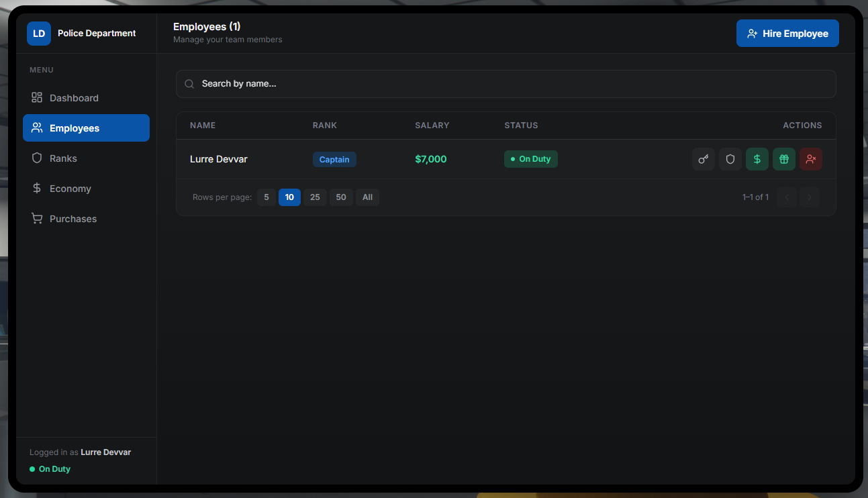Click the green dollar salary action icon
Viewport: 868px width, 498px height.
pos(757,159)
